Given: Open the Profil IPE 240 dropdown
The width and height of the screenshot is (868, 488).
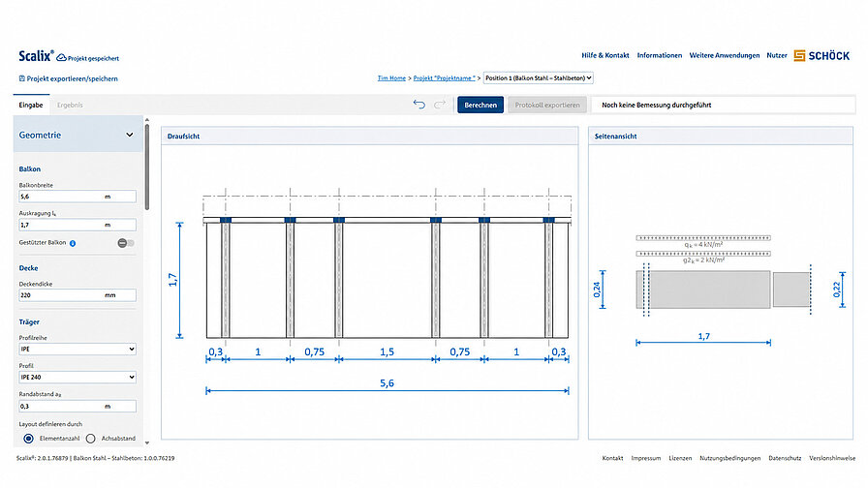Looking at the screenshot, I should pyautogui.click(x=77, y=378).
